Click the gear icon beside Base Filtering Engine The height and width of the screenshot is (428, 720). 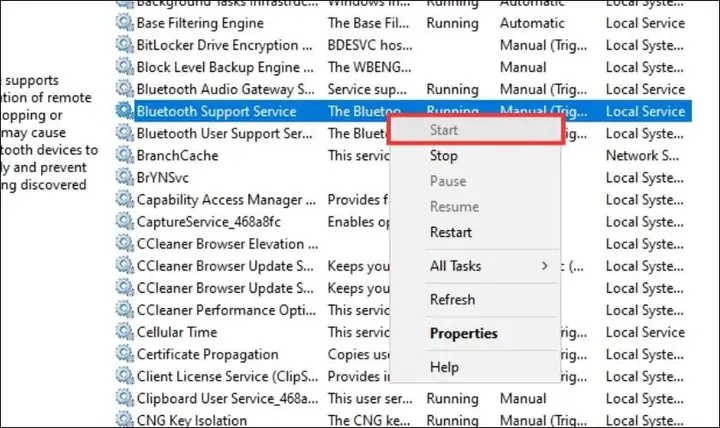[124, 22]
